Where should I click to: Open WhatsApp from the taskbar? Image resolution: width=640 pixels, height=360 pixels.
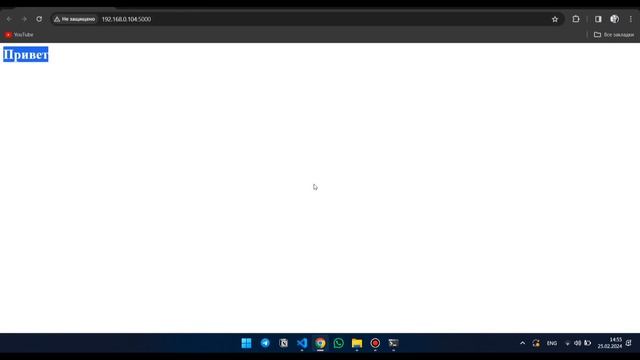point(338,343)
